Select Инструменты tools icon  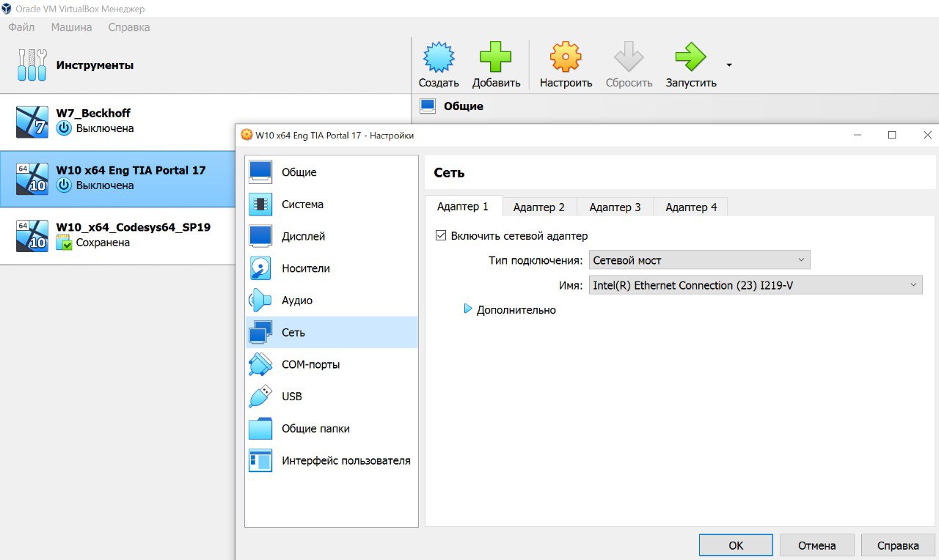point(32,65)
